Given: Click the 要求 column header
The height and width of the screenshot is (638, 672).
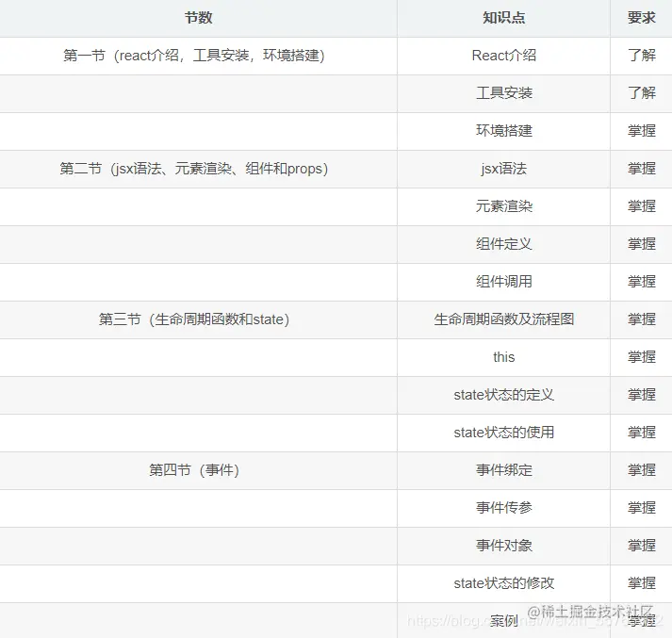Looking at the screenshot, I should (x=641, y=18).
